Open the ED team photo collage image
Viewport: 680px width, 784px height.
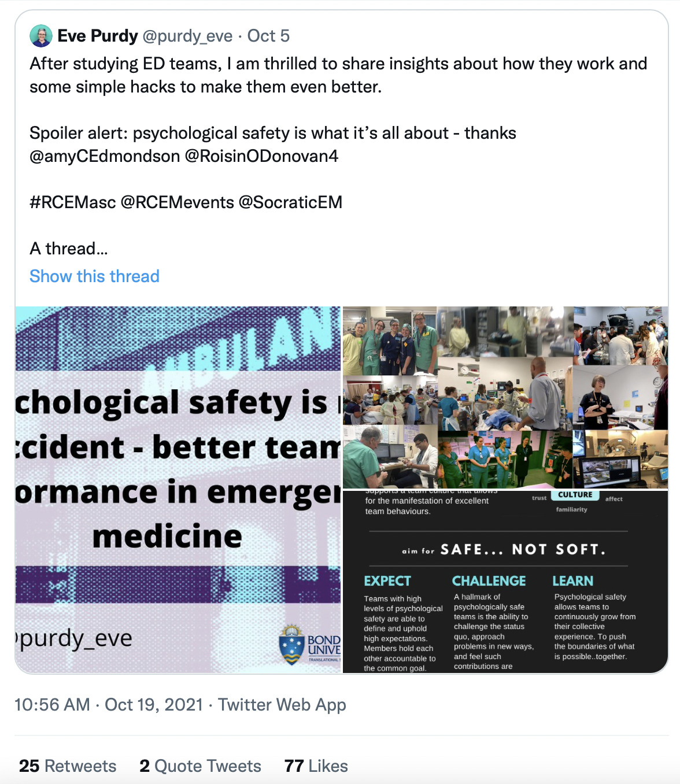(x=505, y=397)
